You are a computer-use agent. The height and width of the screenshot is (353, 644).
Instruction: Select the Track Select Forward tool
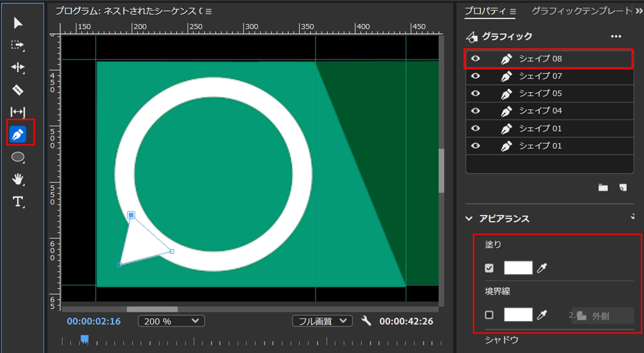pos(18,45)
